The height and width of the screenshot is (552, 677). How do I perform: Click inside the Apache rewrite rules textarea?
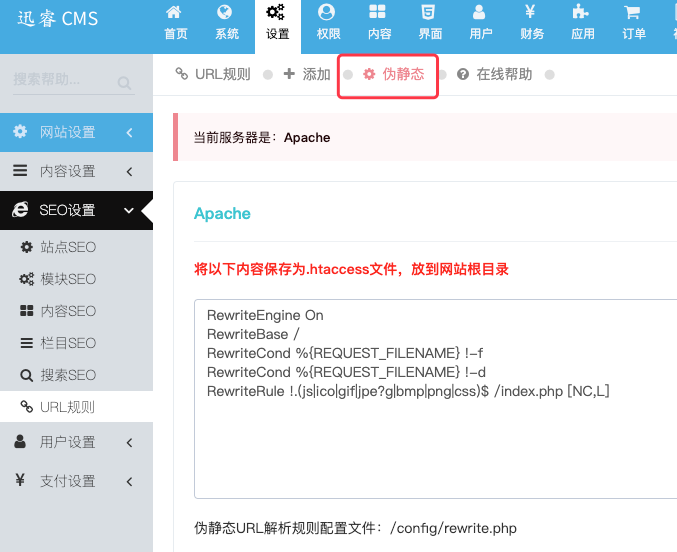436,399
